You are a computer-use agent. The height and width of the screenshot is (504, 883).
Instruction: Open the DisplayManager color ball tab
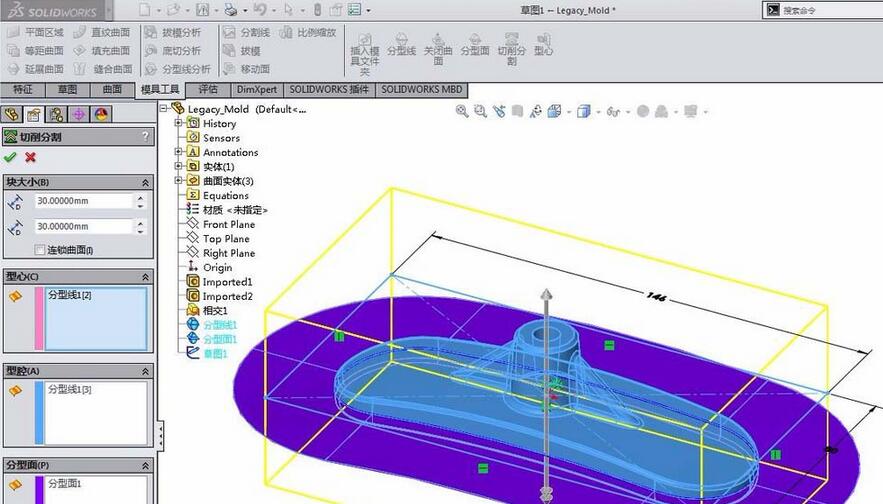[x=101, y=114]
